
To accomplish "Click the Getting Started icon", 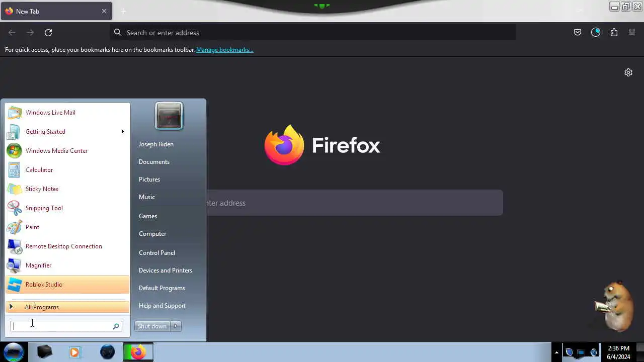I will point(15,132).
